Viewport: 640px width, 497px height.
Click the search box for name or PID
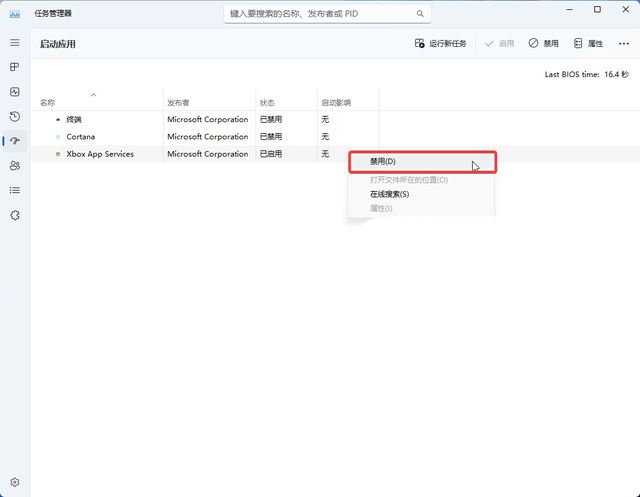click(x=327, y=15)
